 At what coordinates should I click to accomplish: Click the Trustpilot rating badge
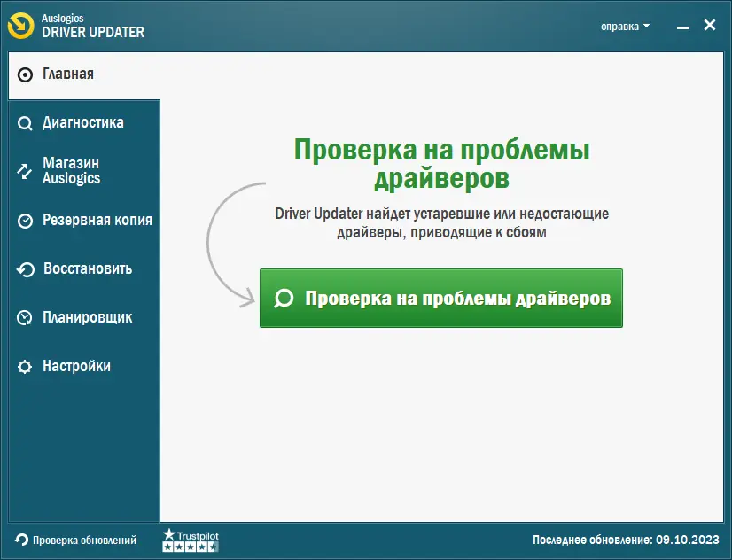(x=191, y=541)
